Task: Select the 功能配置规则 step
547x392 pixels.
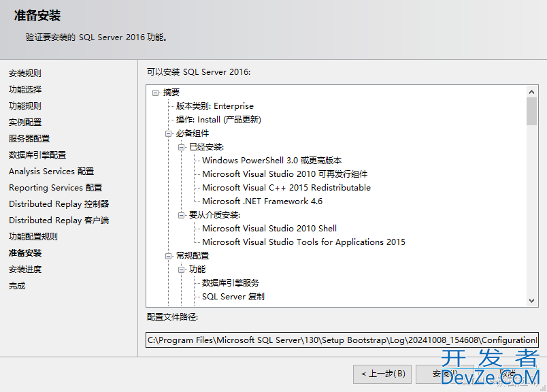Action: point(33,237)
